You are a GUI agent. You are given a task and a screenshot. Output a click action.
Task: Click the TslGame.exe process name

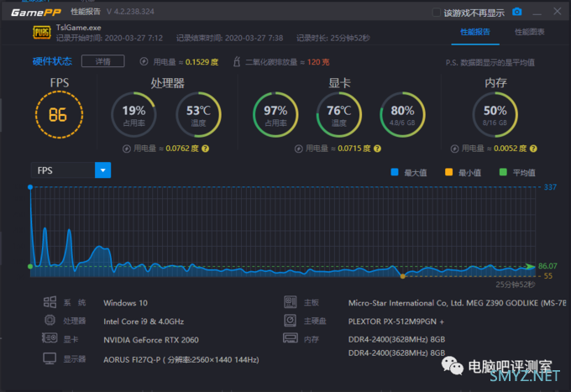point(79,28)
